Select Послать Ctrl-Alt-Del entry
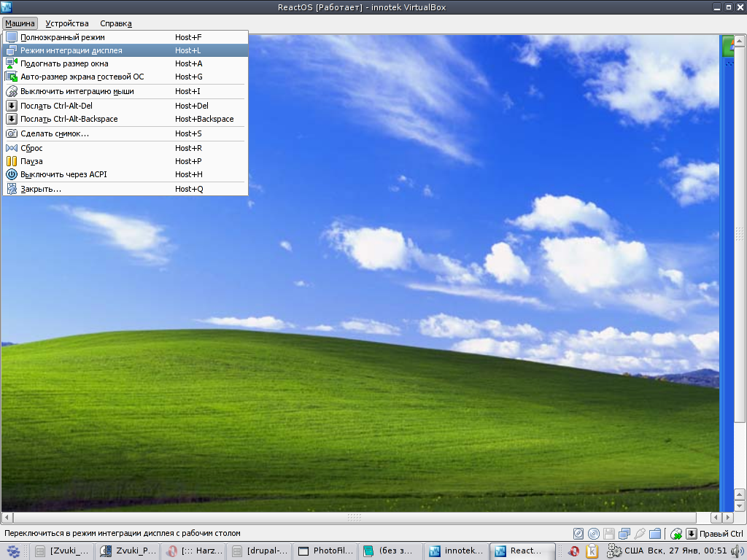This screenshot has width=747, height=560. [125, 106]
